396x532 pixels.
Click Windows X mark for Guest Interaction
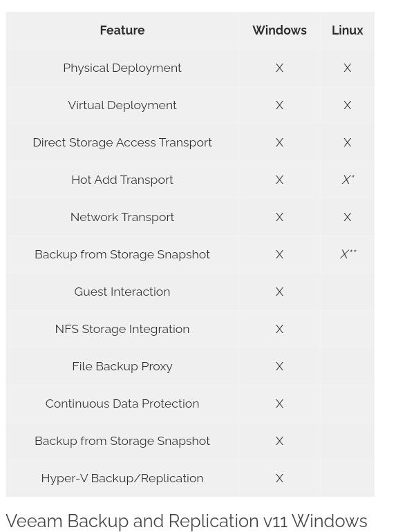[x=279, y=292]
